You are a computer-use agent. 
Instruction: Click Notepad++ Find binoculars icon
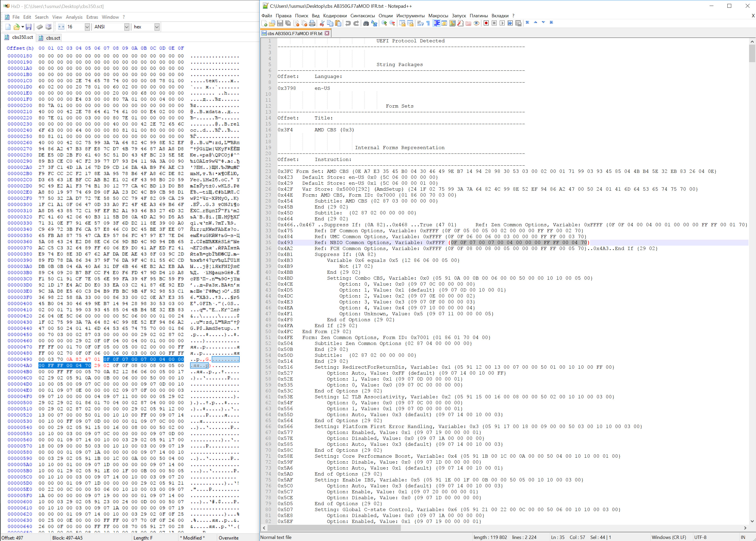click(x=366, y=23)
